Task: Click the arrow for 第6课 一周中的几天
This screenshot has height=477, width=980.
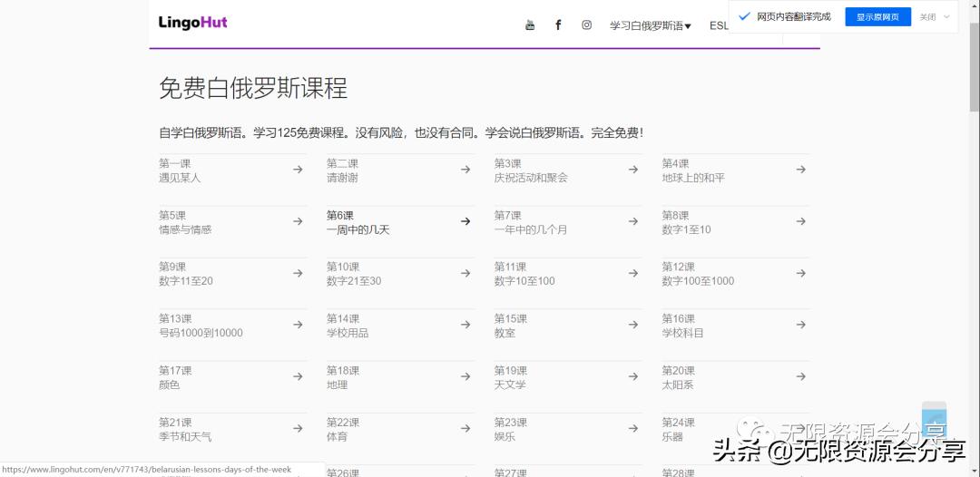Action: 465,221
